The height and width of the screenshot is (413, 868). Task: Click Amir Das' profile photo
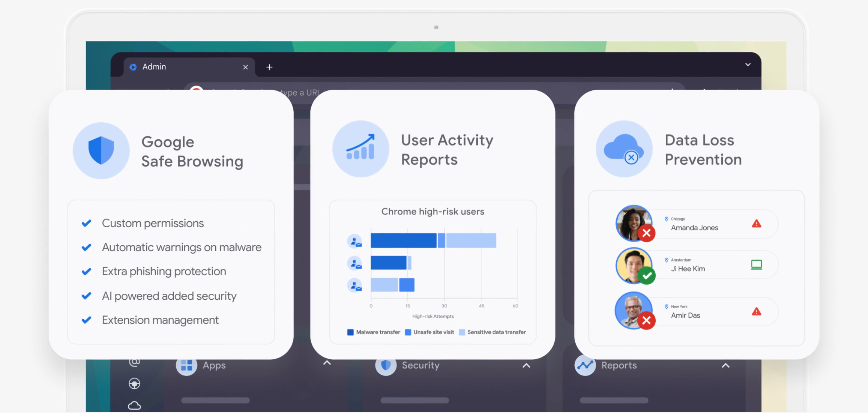(634, 311)
